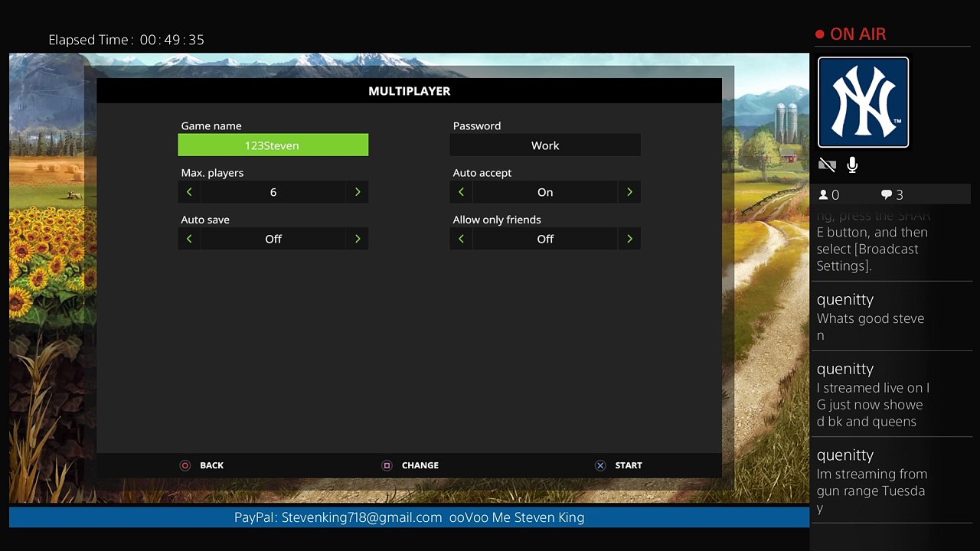Screen dimensions: 980x551
Task: Click the circle BACK button icon
Action: (185, 465)
